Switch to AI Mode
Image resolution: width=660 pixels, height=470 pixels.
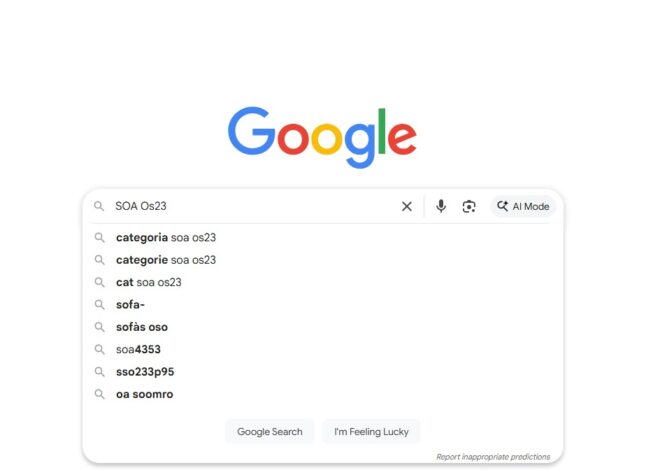click(523, 207)
